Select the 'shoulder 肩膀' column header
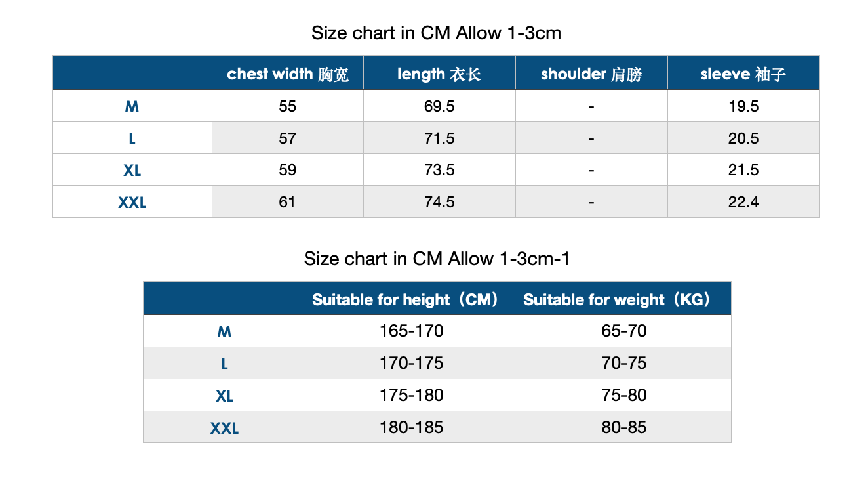 pos(591,73)
